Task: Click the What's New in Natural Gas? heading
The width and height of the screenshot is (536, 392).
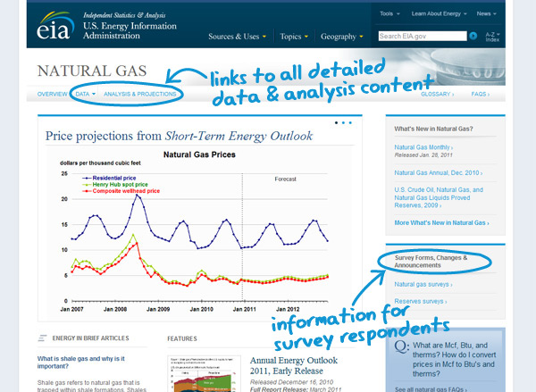Action: [433, 129]
